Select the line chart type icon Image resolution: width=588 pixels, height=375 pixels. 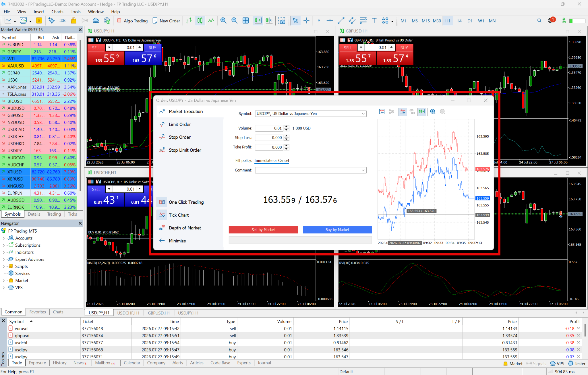pyautogui.click(x=211, y=21)
